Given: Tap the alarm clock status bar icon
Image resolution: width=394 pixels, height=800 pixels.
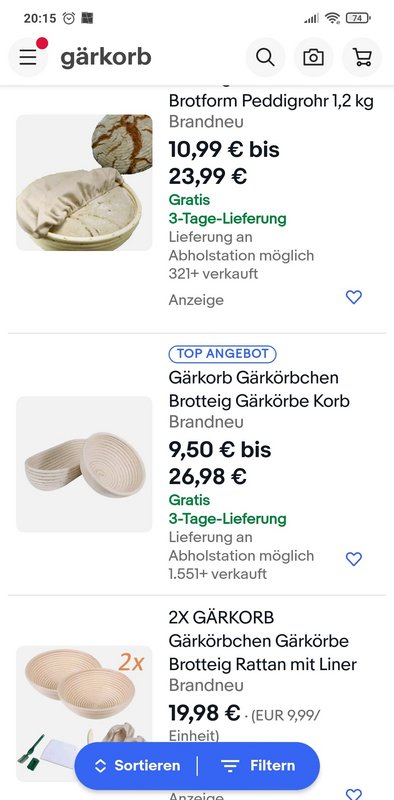Looking at the screenshot, I should click(x=69, y=18).
